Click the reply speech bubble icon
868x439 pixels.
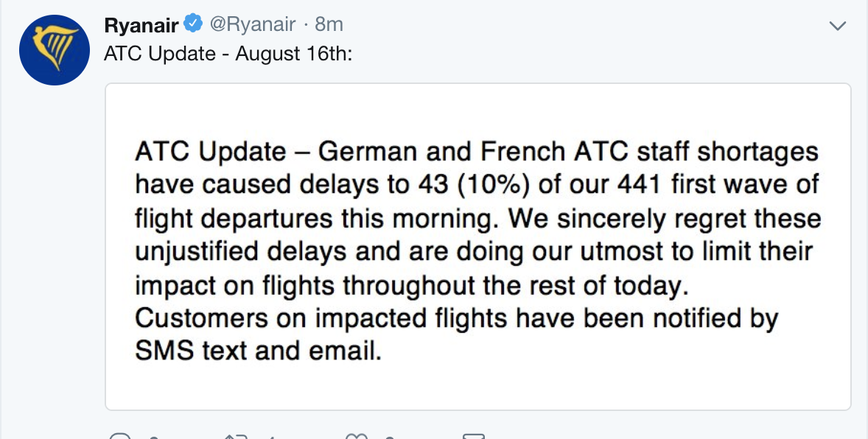118,436
